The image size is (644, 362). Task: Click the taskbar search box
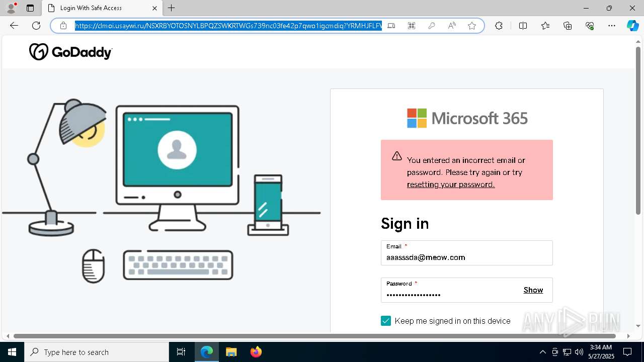(97, 352)
